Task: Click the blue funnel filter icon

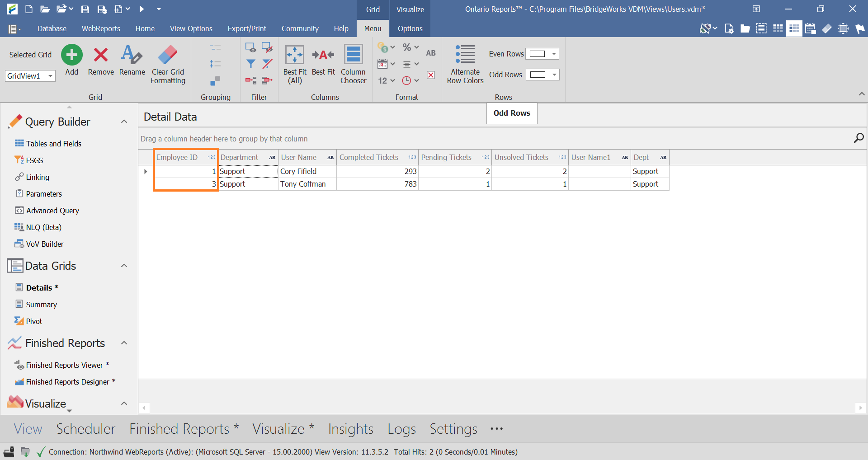Action: pos(250,64)
